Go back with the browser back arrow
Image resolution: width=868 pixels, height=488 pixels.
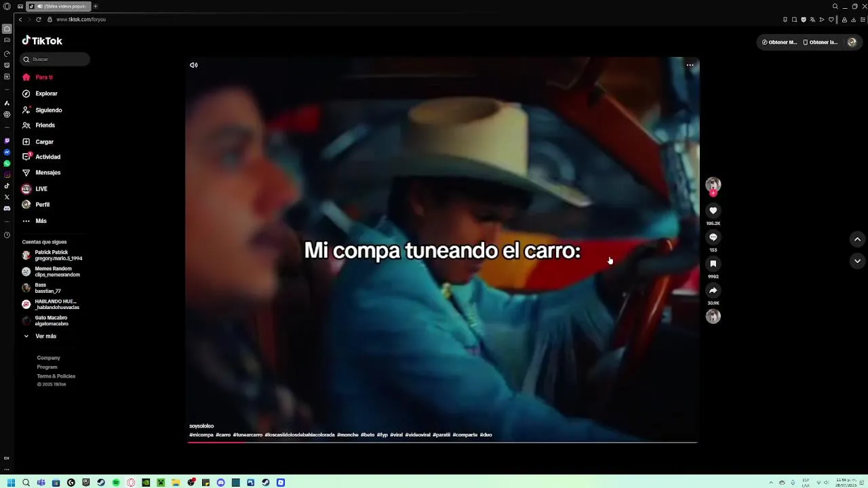coord(20,20)
